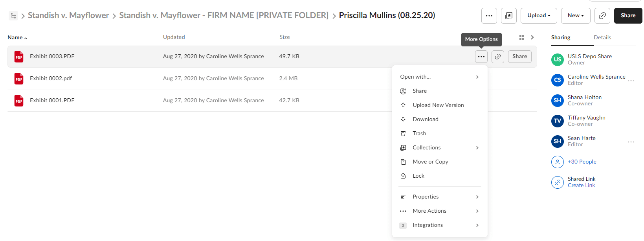644x241 pixels.
Task: Click the add to collections icon button
Action: click(508, 16)
